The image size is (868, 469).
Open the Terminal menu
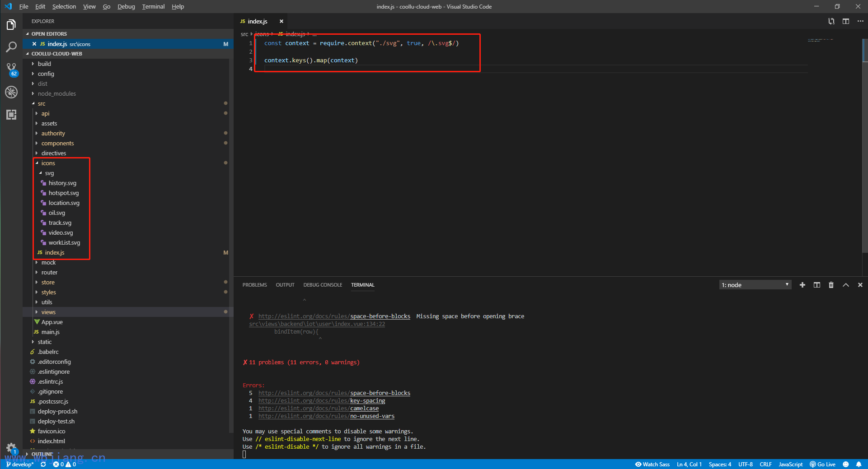pos(153,6)
